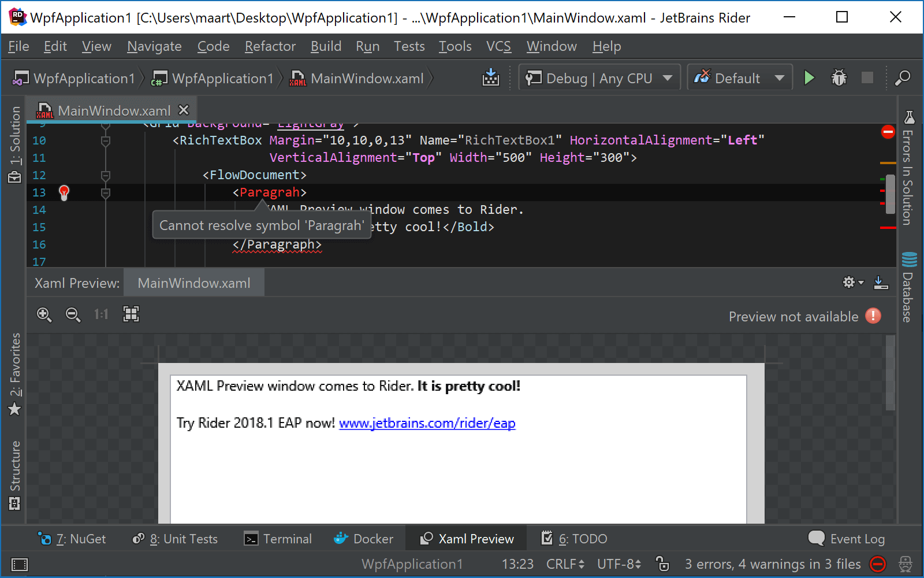Click the editor vertical scrollbar thumb
This screenshot has height=578, width=924.
(x=891, y=194)
